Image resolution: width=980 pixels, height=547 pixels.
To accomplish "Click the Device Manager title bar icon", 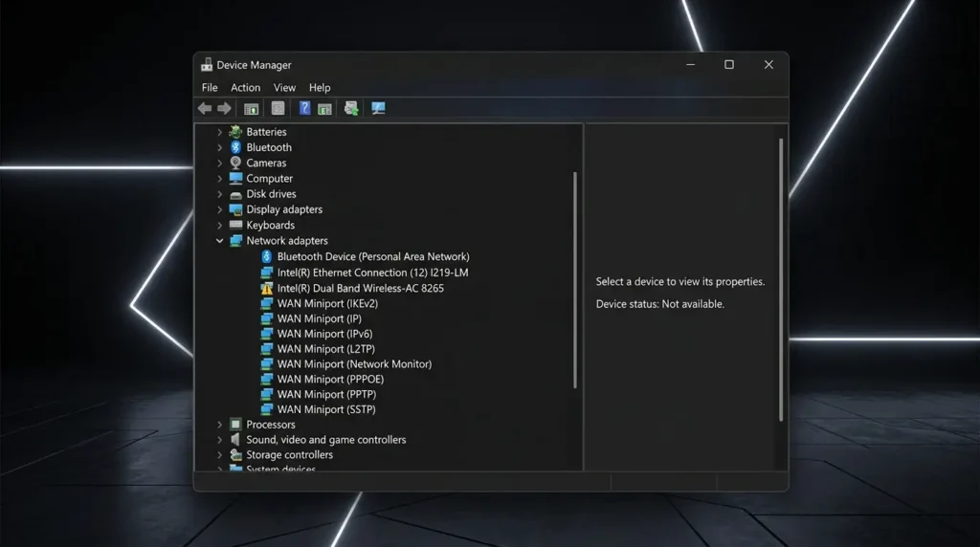I will tap(207, 65).
